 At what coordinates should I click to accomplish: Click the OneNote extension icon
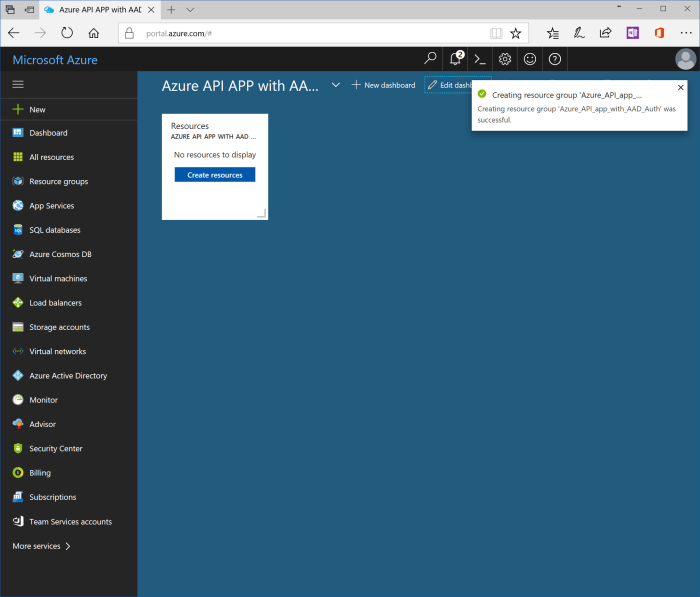point(633,33)
